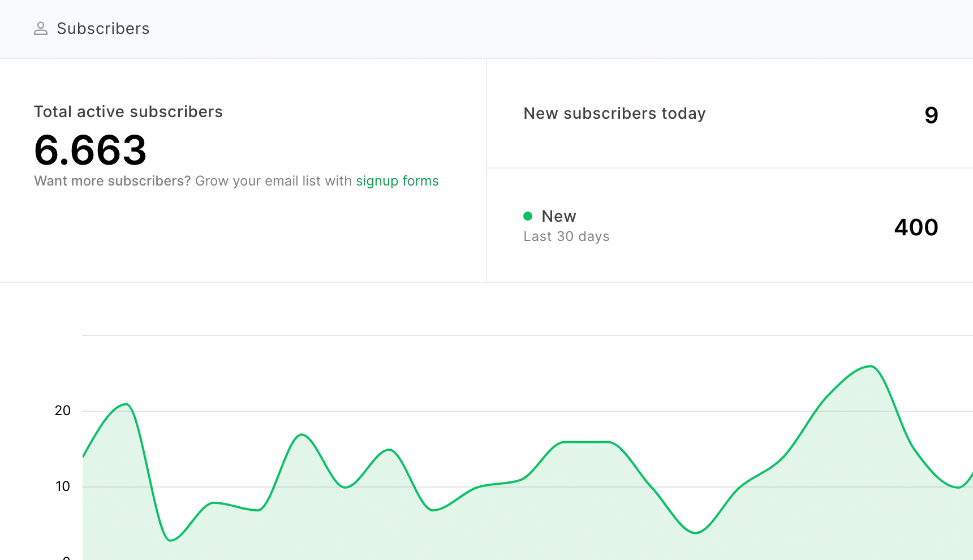Click the New legend label
This screenshot has width=973, height=560.
(x=559, y=216)
